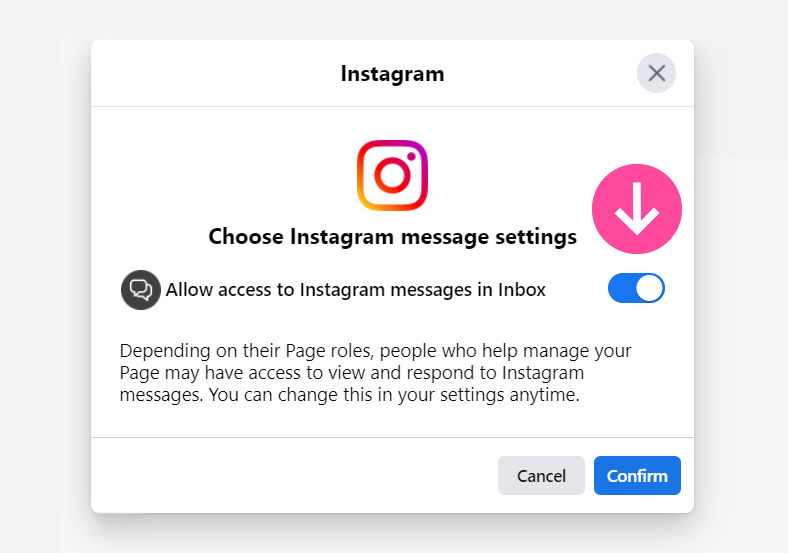The height and width of the screenshot is (553, 788).
Task: Click the circular lens of Instagram logo
Action: coord(392,175)
